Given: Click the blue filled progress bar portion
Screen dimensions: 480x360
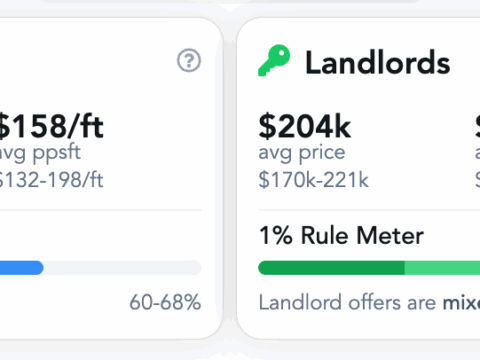Looking at the screenshot, I should 22,268.
